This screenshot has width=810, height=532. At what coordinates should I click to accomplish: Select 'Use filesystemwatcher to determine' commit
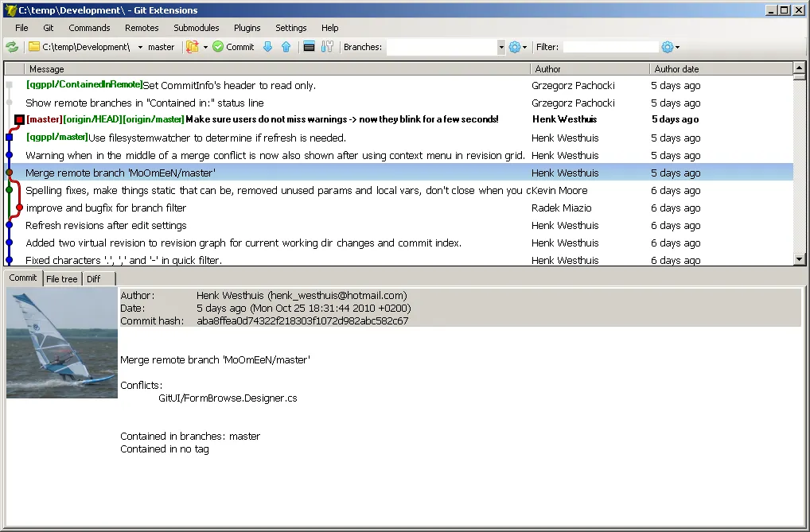tap(399, 138)
